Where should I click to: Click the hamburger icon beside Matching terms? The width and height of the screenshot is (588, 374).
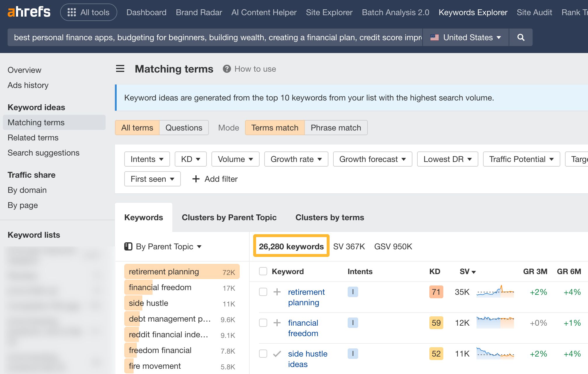click(x=120, y=69)
